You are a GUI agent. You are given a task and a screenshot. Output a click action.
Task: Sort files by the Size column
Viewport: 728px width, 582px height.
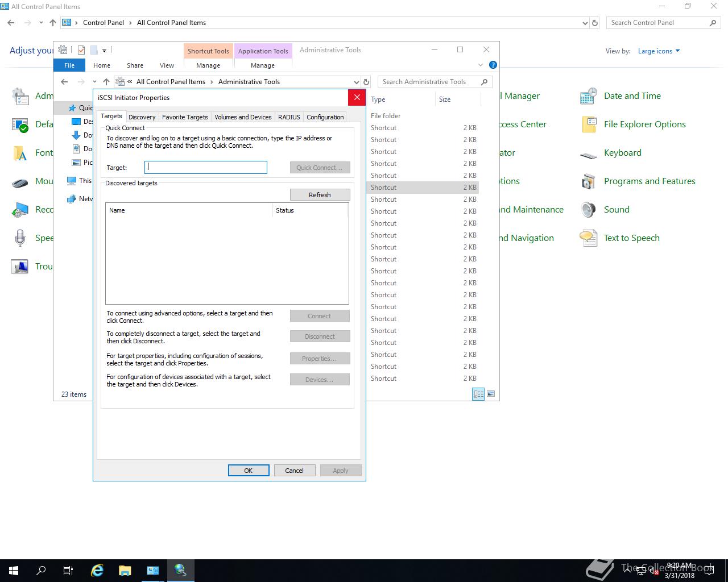point(458,99)
